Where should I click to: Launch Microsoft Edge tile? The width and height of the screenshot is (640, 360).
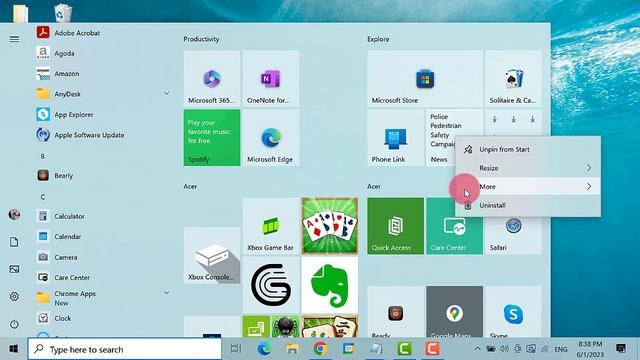[x=271, y=138]
